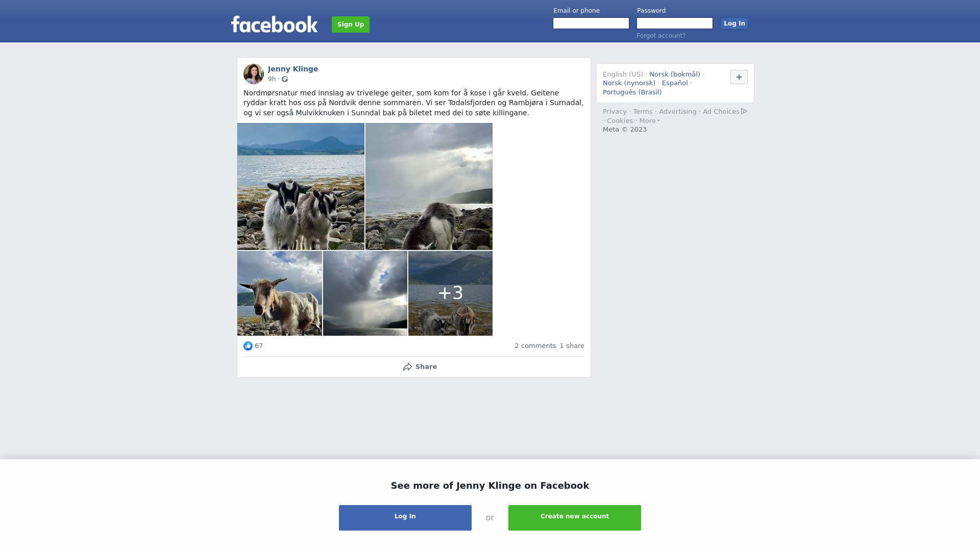Open the Forgot account? link
This screenshot has height=551, width=980.
(661, 36)
